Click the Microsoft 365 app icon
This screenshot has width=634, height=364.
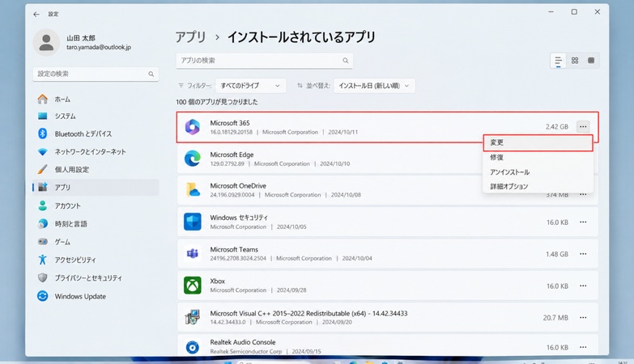point(193,127)
